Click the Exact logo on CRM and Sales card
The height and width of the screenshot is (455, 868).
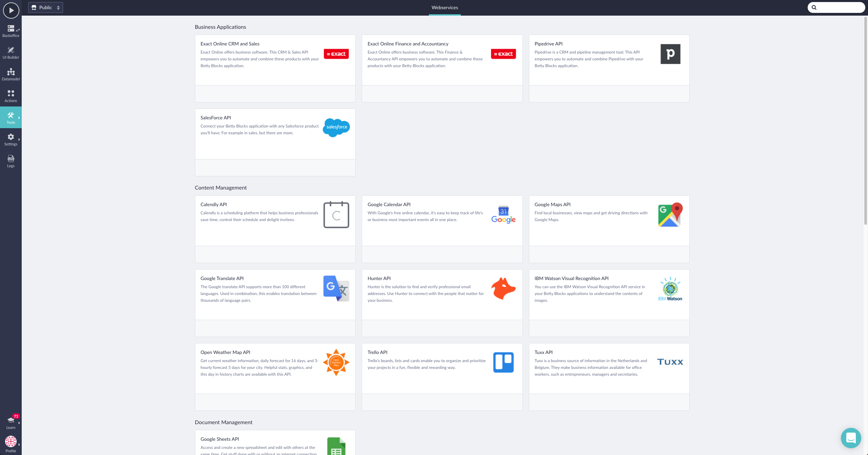point(336,54)
